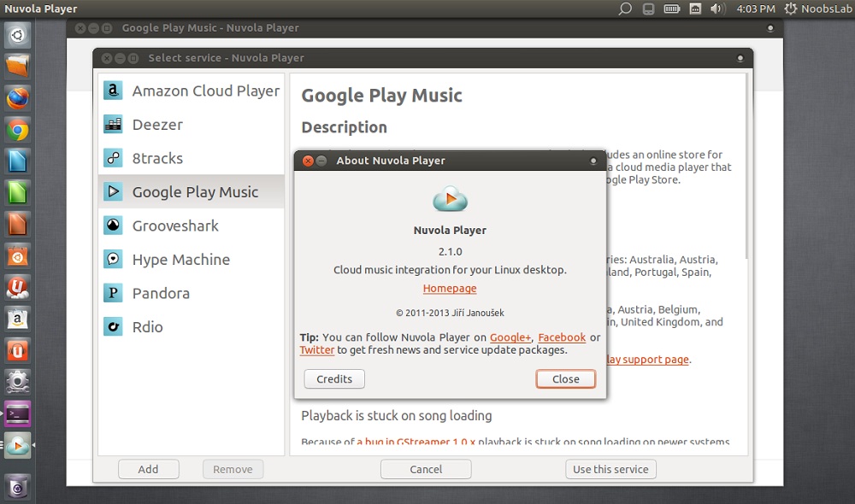
Task: Select Rdio in the service list
Action: point(192,327)
